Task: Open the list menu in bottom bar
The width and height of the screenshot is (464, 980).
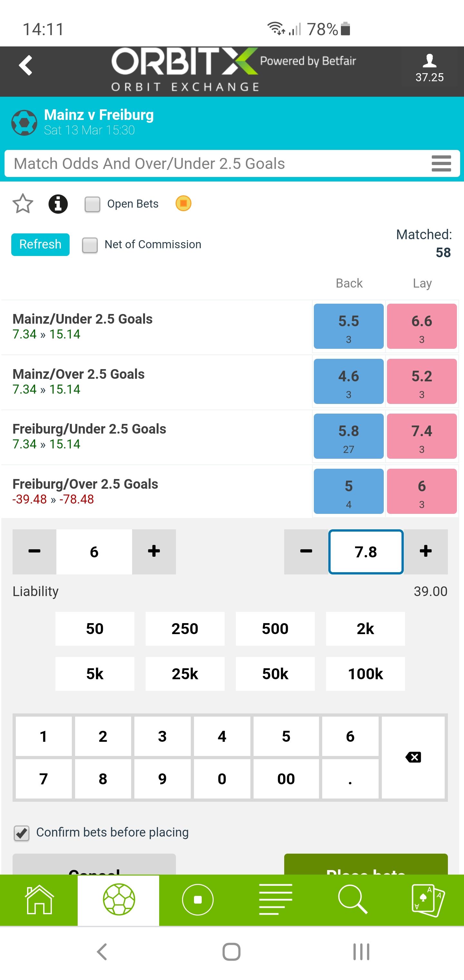Action: 275,900
